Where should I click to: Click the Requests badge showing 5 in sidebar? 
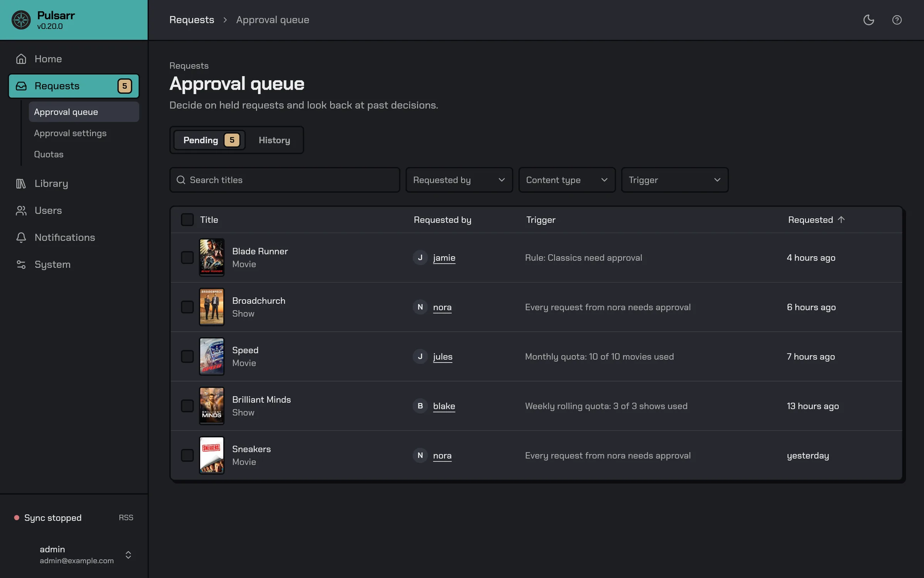(x=125, y=86)
